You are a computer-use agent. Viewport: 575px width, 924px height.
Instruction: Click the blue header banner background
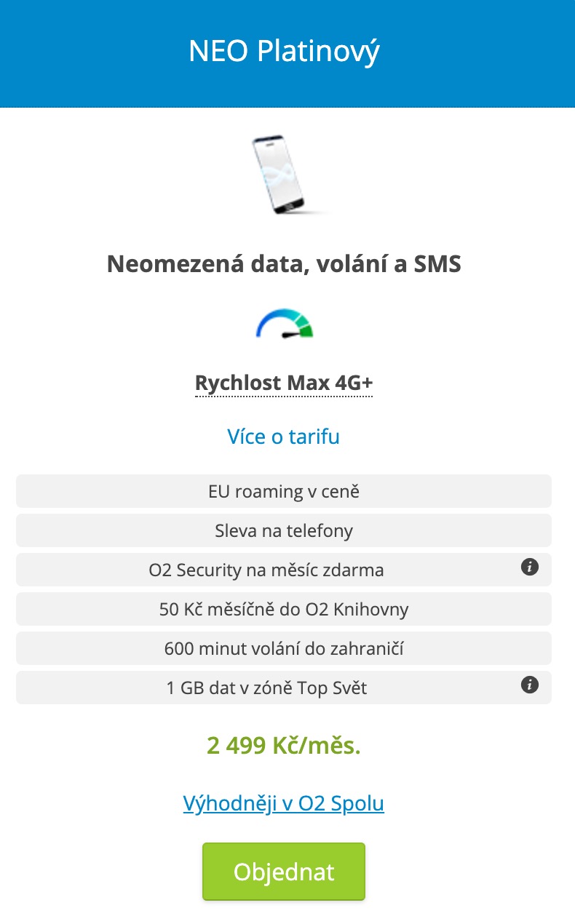87,52
